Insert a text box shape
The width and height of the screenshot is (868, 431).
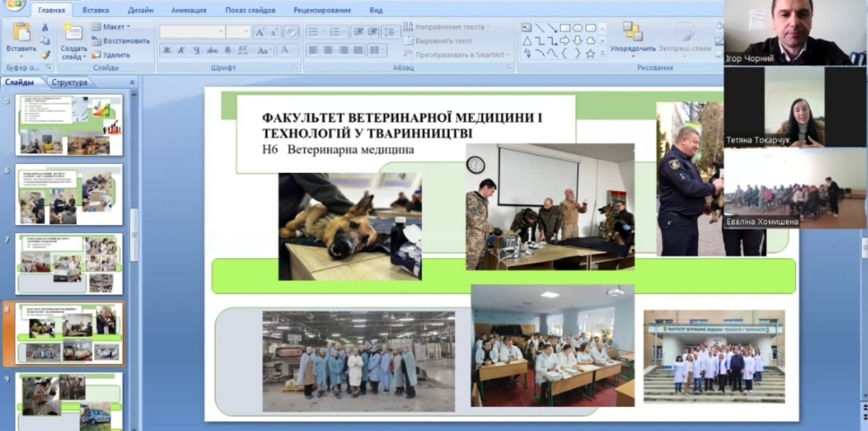(526, 28)
